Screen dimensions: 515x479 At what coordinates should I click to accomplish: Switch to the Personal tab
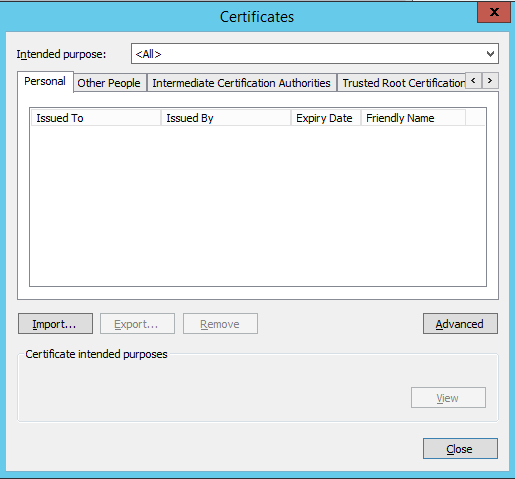click(45, 82)
